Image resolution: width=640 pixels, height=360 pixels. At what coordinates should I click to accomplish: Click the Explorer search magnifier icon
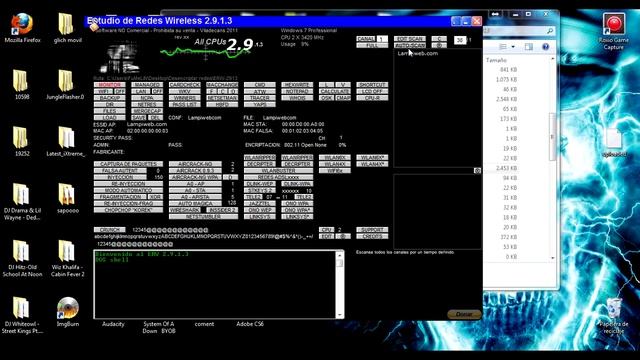[x=550, y=31]
